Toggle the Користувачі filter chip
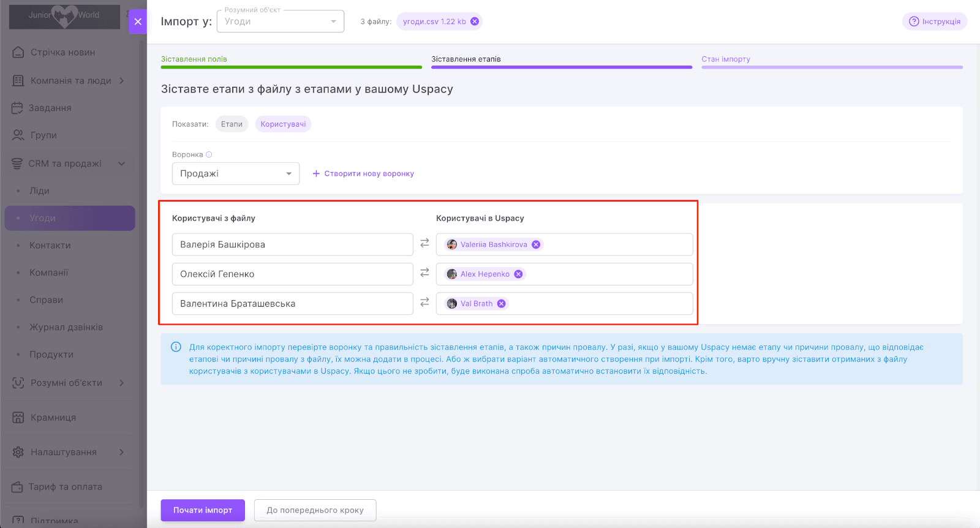Image resolution: width=980 pixels, height=528 pixels. point(283,124)
